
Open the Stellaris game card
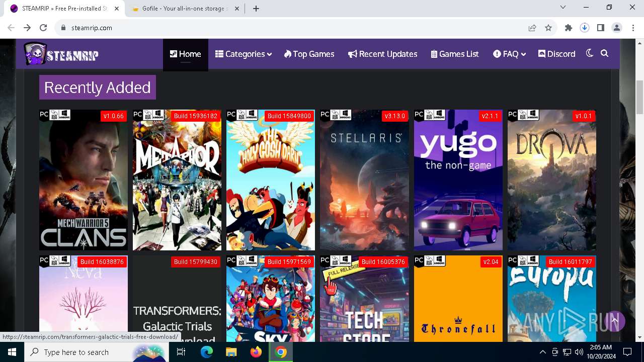point(364,179)
